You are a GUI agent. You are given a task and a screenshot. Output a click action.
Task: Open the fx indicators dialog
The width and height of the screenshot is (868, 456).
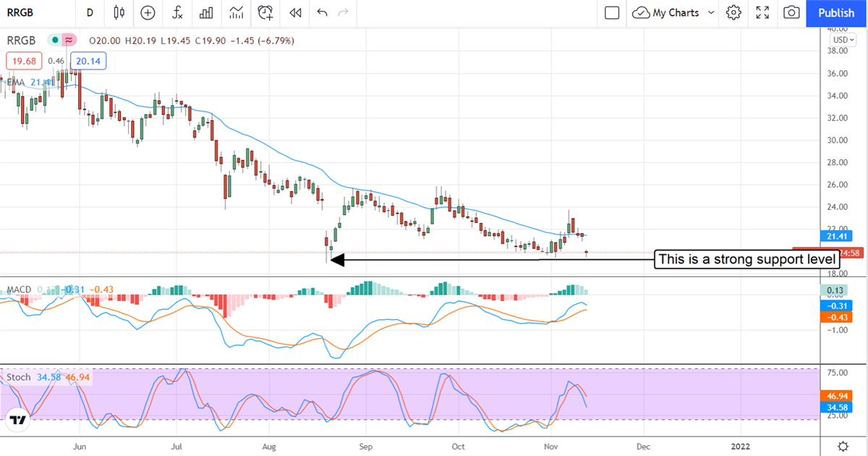click(x=177, y=12)
